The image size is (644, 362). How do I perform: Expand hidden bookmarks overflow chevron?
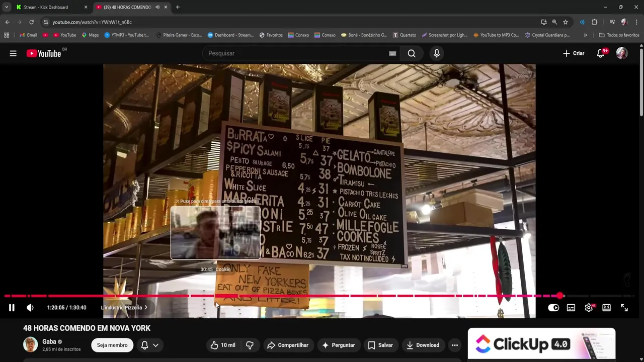585,35
